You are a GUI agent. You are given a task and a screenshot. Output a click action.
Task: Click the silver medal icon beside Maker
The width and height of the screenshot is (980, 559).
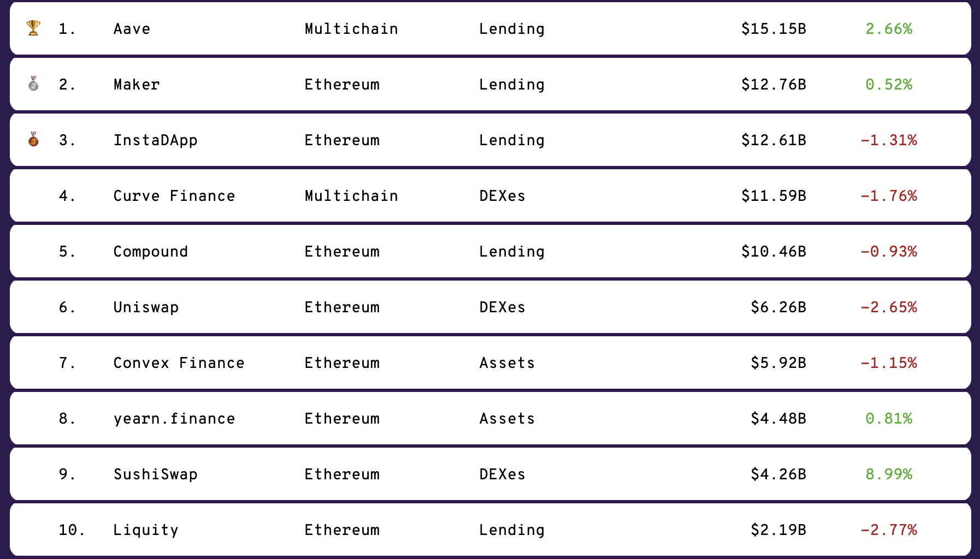[33, 84]
